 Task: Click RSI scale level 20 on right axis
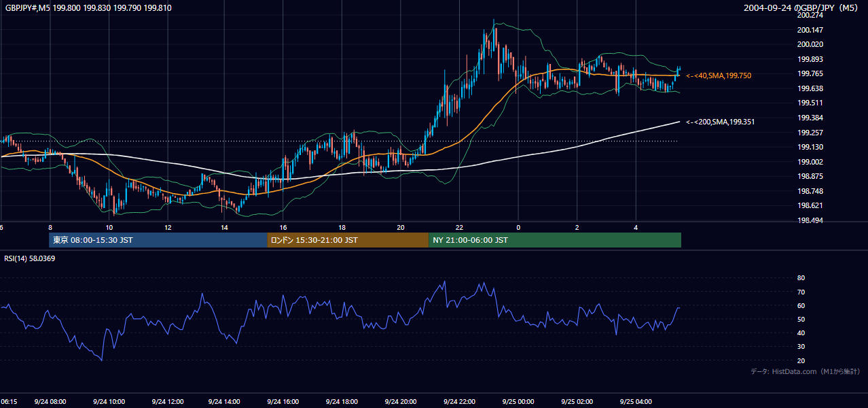point(801,360)
